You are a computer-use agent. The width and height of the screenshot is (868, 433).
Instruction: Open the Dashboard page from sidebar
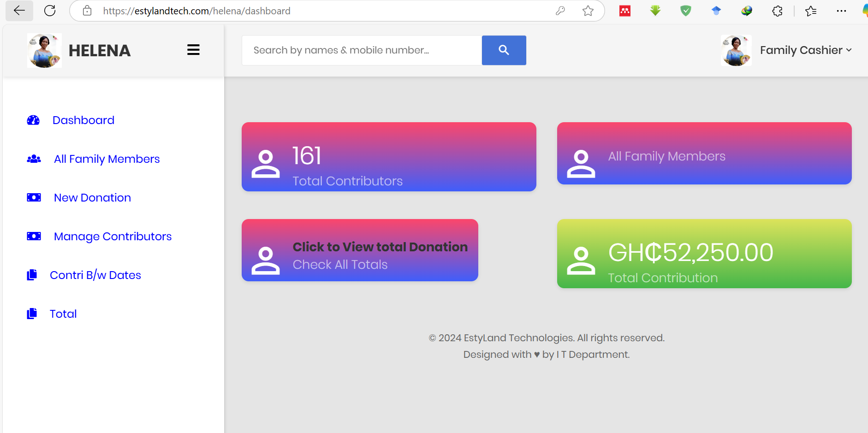83,119
